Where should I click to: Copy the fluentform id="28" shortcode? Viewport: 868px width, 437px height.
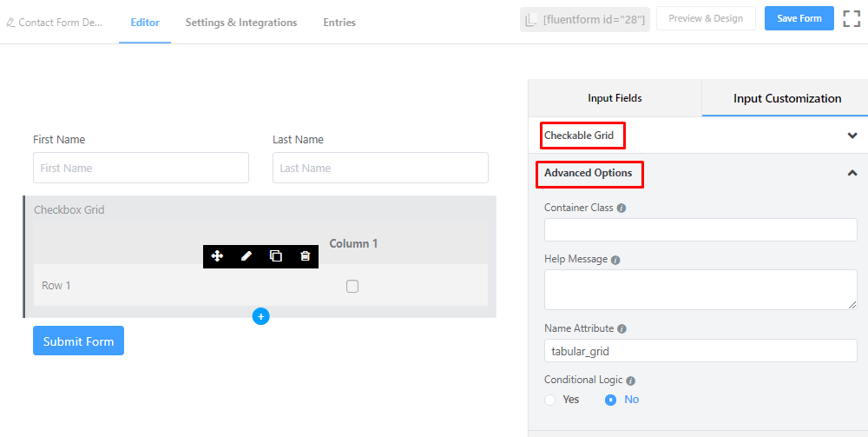[584, 19]
